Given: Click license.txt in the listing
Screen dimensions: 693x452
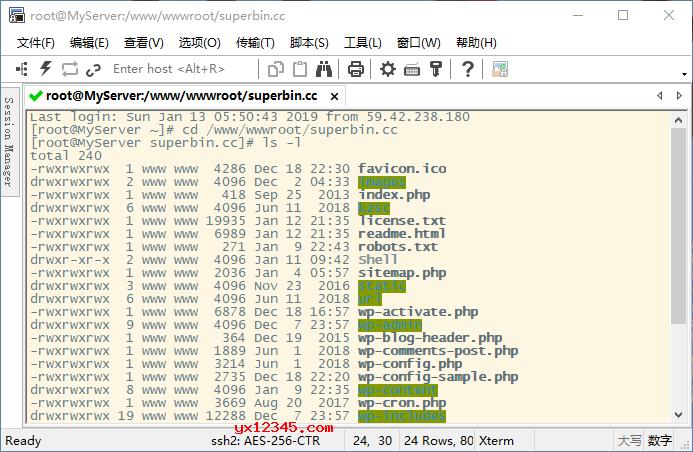Looking at the screenshot, I should [x=402, y=221].
